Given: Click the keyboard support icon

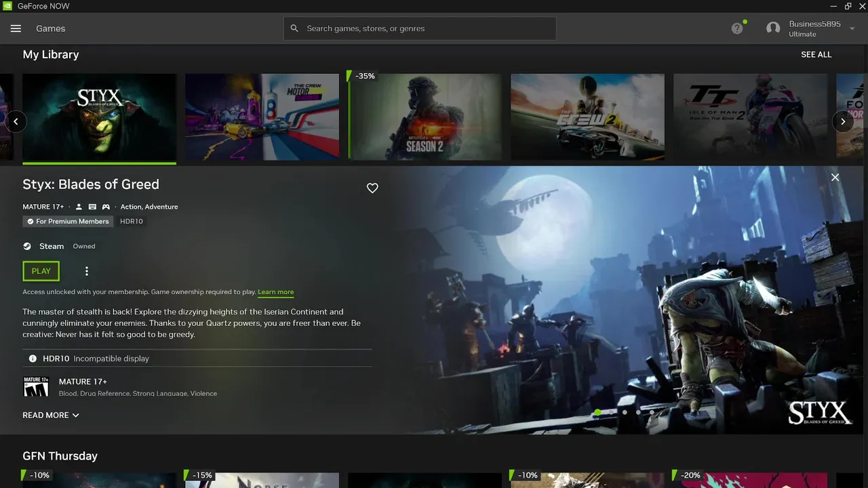Looking at the screenshot, I should click(92, 207).
